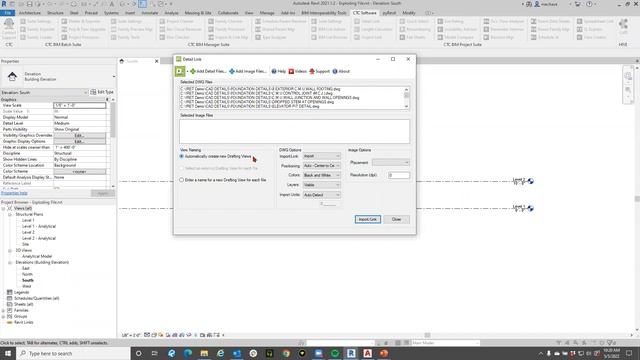This screenshot has width=640, height=360.
Task: Click the Revit icon in Windows taskbar
Action: 351,353
